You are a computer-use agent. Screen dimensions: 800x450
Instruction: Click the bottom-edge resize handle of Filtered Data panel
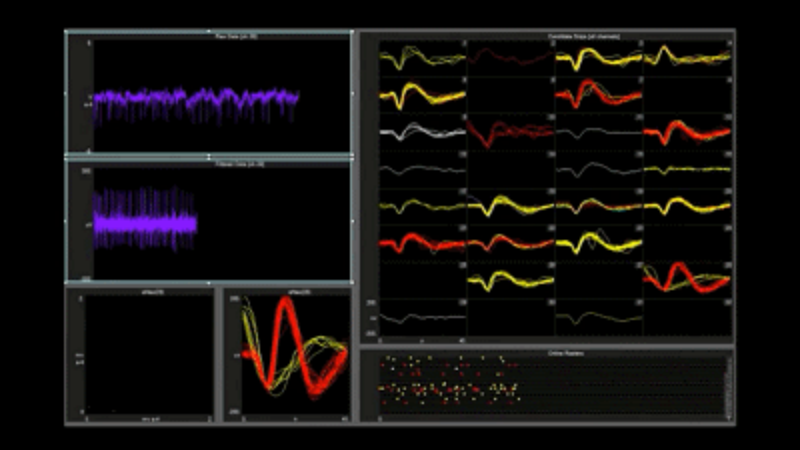pos(208,283)
